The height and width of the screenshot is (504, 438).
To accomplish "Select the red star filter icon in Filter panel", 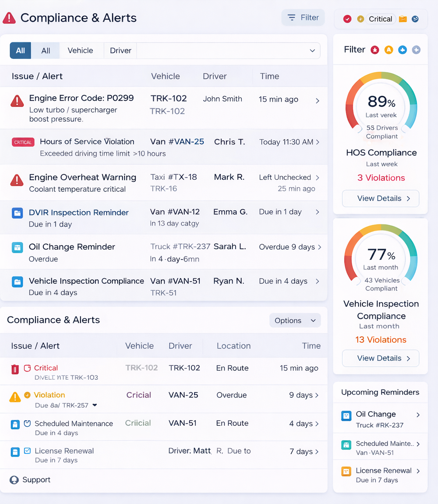I will click(x=375, y=50).
